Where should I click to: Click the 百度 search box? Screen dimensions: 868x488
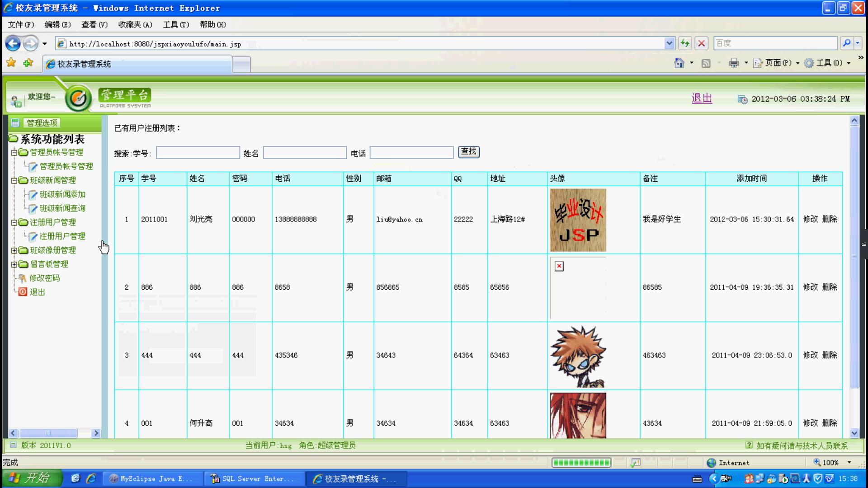775,43
